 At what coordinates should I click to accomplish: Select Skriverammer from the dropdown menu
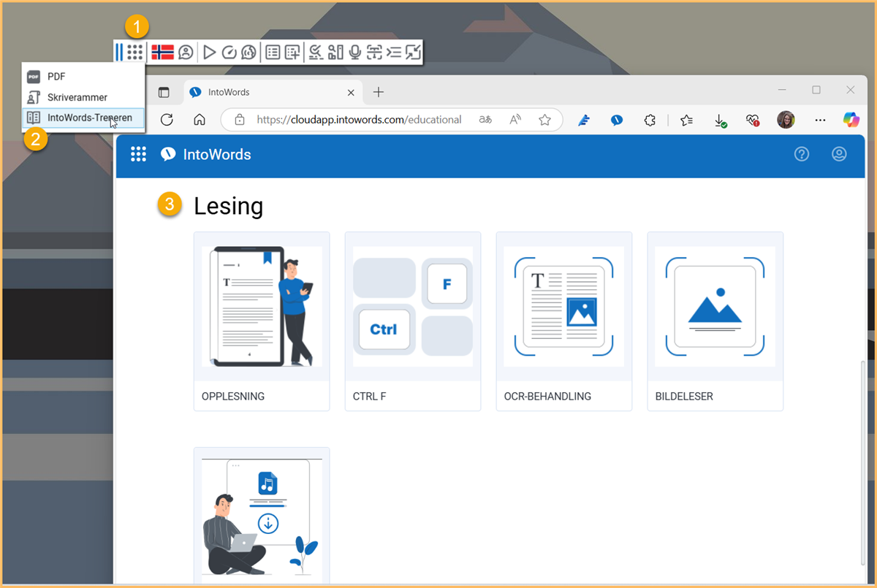click(83, 97)
